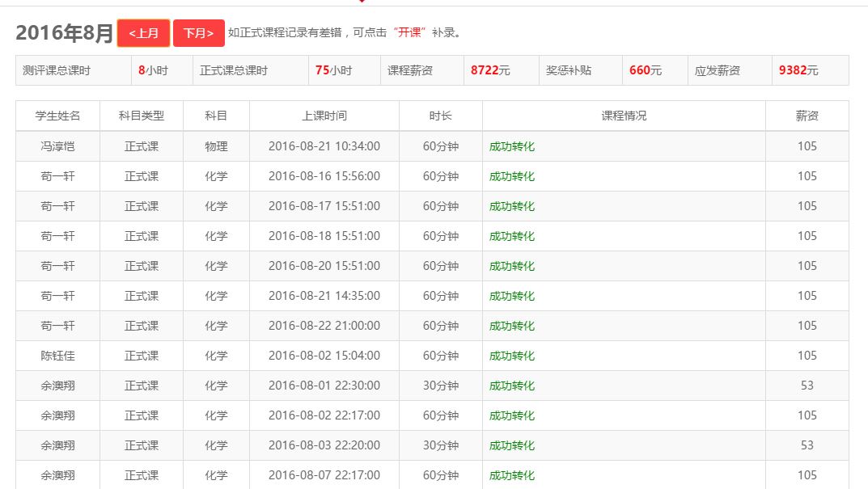Click the 时长 column header
Viewport: 868px width, 489px height.
coord(440,116)
